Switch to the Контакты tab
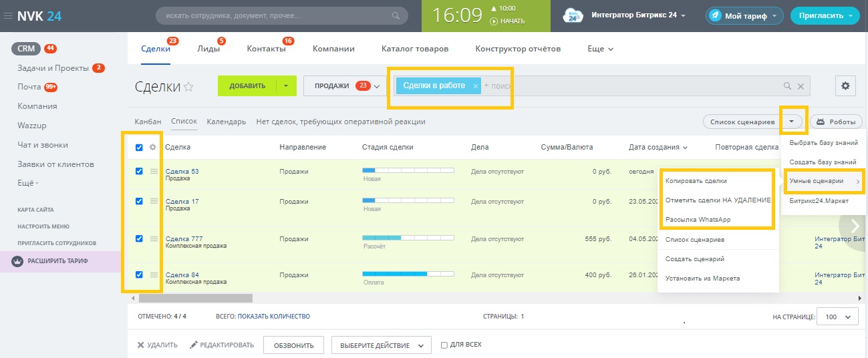The image size is (868, 358). click(x=265, y=49)
